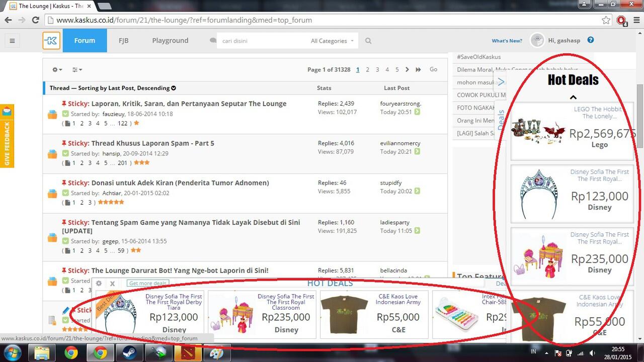Close the bottom Hot Deals bar
Screen dimensions: 644x362
pyautogui.click(x=113, y=284)
